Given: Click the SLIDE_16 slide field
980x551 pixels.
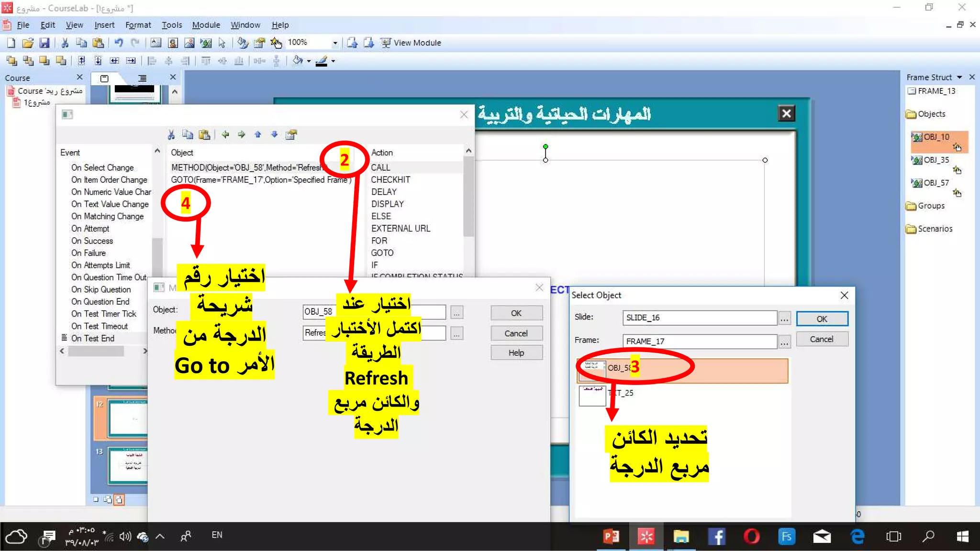Looking at the screenshot, I should [x=700, y=318].
